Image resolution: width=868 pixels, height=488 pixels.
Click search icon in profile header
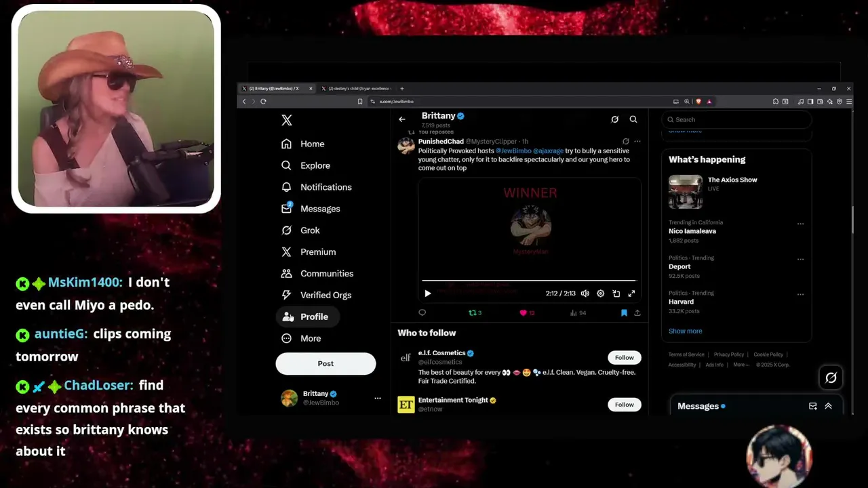[x=633, y=119]
